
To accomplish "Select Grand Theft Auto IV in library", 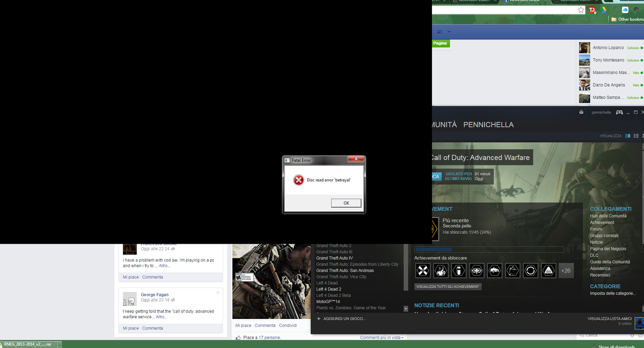I will tap(334, 258).
